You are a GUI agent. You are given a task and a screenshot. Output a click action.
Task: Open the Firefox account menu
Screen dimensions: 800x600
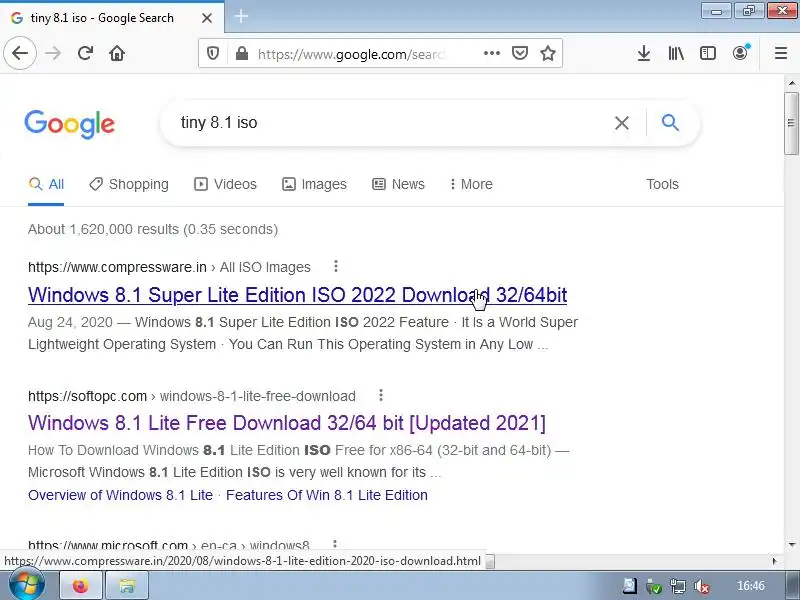tap(740, 53)
